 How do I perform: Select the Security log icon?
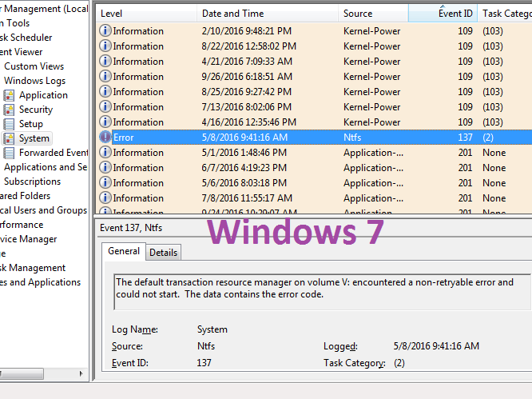point(9,110)
